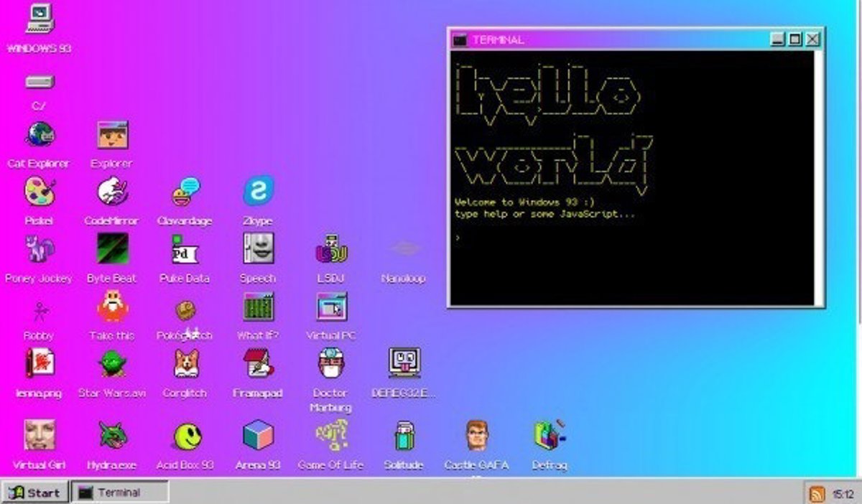Open the Speech application icon
Viewport: 862px width, 504px height.
258,249
